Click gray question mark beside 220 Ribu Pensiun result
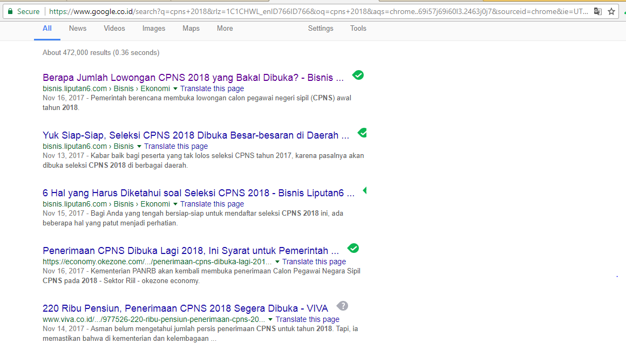 (342, 306)
